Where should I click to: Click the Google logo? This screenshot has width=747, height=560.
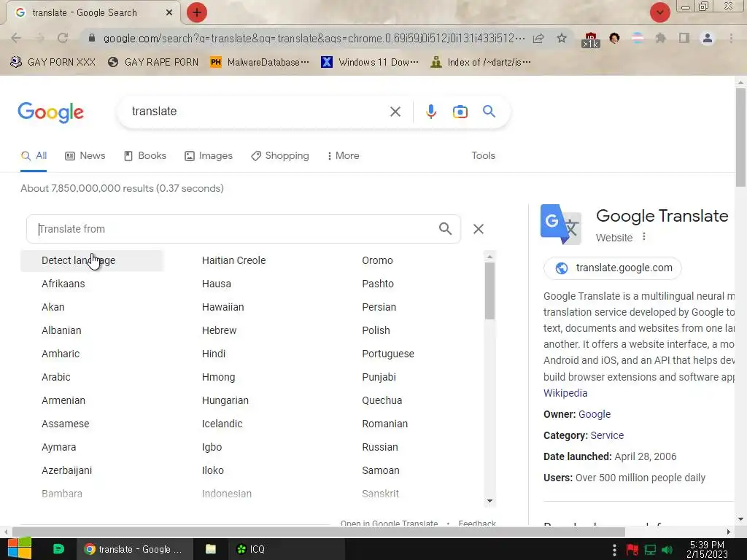click(x=50, y=112)
